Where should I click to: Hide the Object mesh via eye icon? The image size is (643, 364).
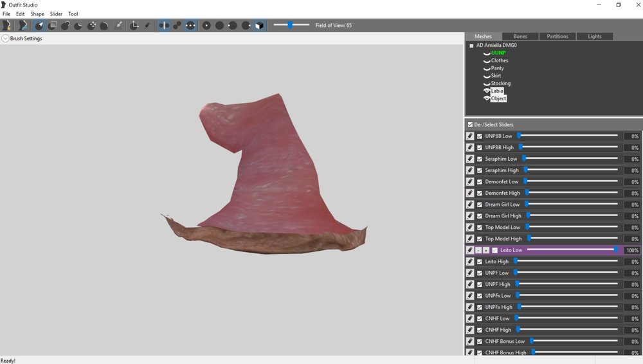click(487, 98)
